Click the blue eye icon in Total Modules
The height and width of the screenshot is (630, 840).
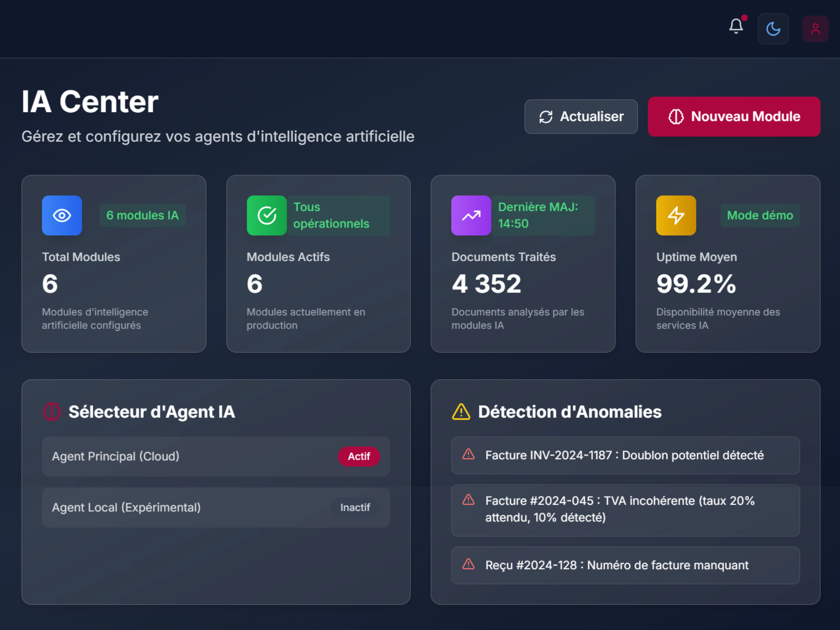[x=62, y=215]
